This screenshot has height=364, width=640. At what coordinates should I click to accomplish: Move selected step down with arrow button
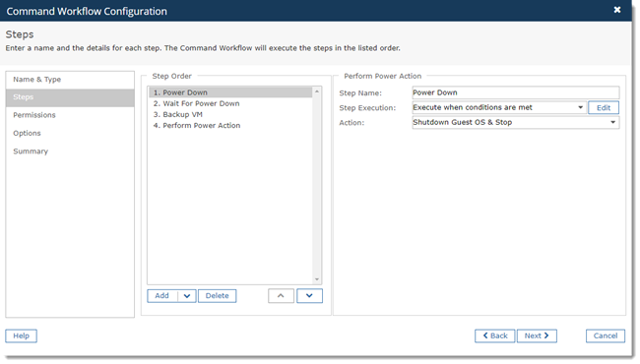[309, 296]
